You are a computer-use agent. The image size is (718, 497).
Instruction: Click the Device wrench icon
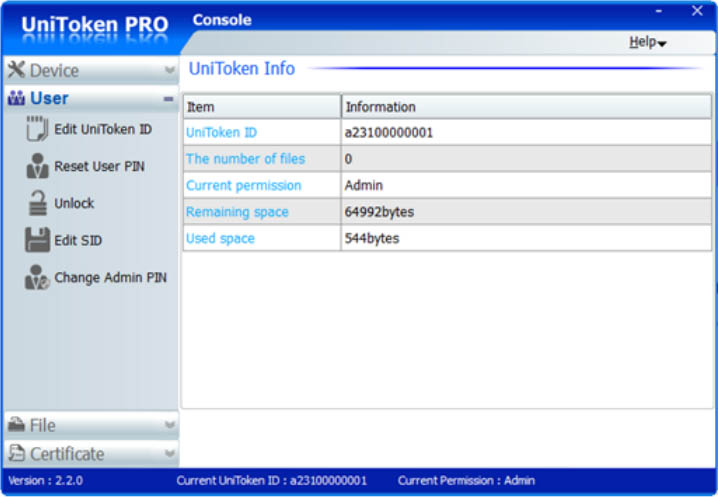tap(16, 70)
